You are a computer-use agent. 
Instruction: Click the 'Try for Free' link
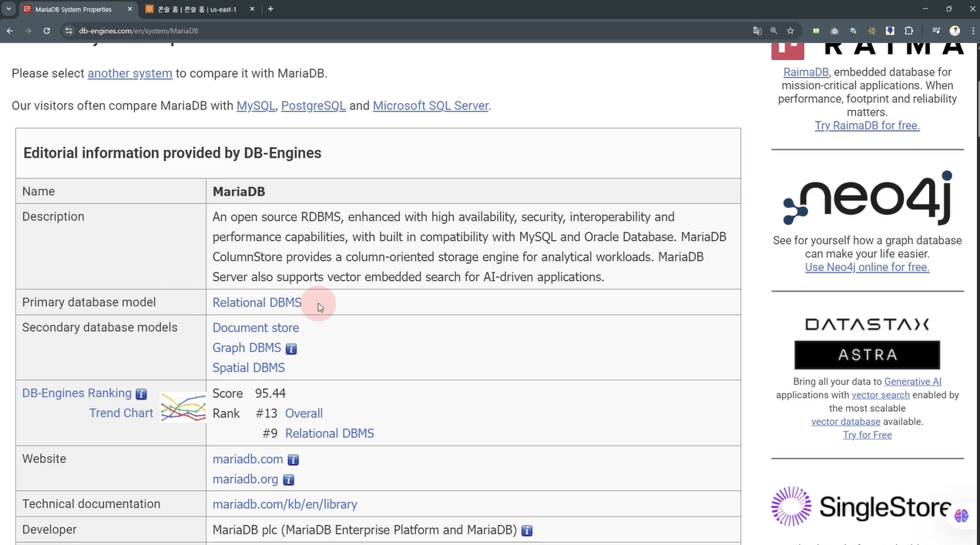(x=868, y=435)
